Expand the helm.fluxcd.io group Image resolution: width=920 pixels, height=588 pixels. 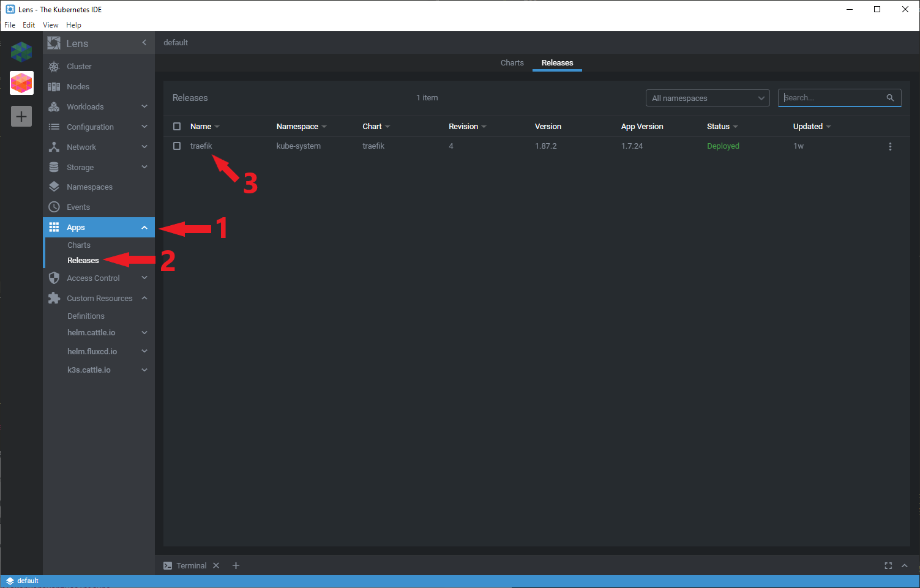tap(144, 351)
